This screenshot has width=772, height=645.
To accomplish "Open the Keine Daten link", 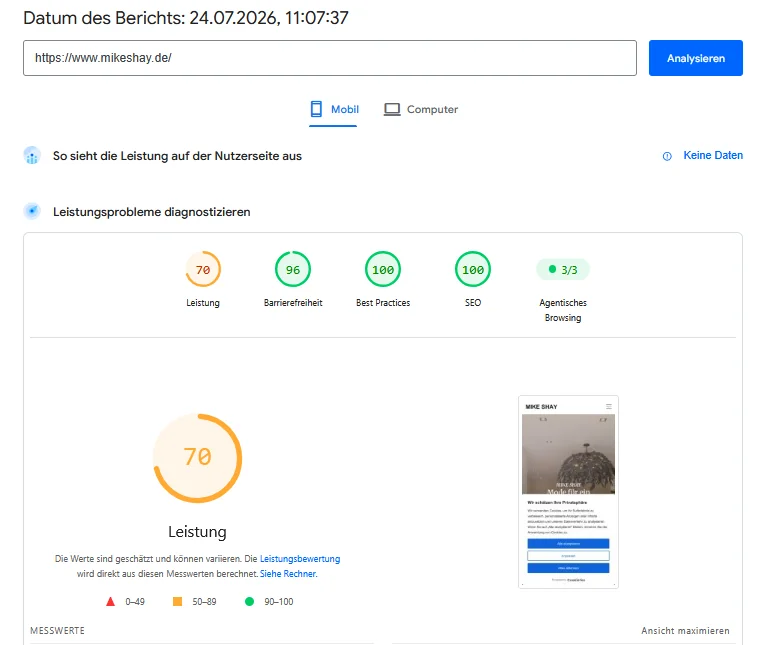I will point(713,155).
